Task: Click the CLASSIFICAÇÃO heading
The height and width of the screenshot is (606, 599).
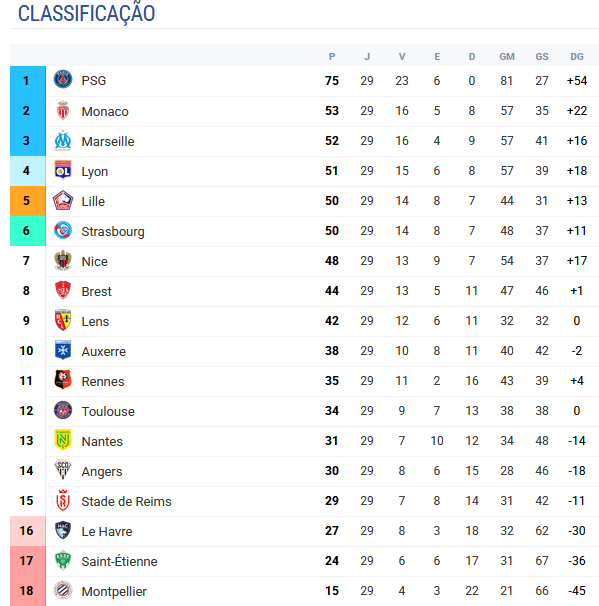Action: tap(87, 14)
